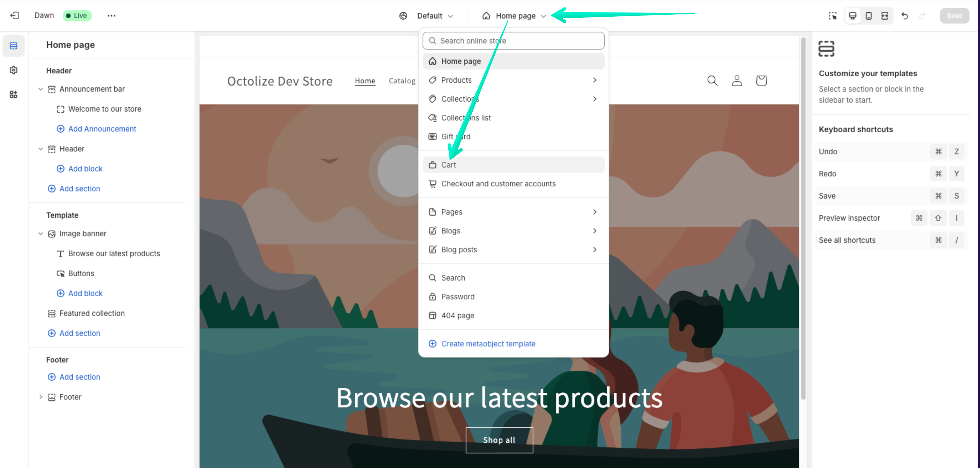Screen dimensions: 980x468
Task: Activate the Preview inspector pointer icon
Action: pyautogui.click(x=832, y=16)
